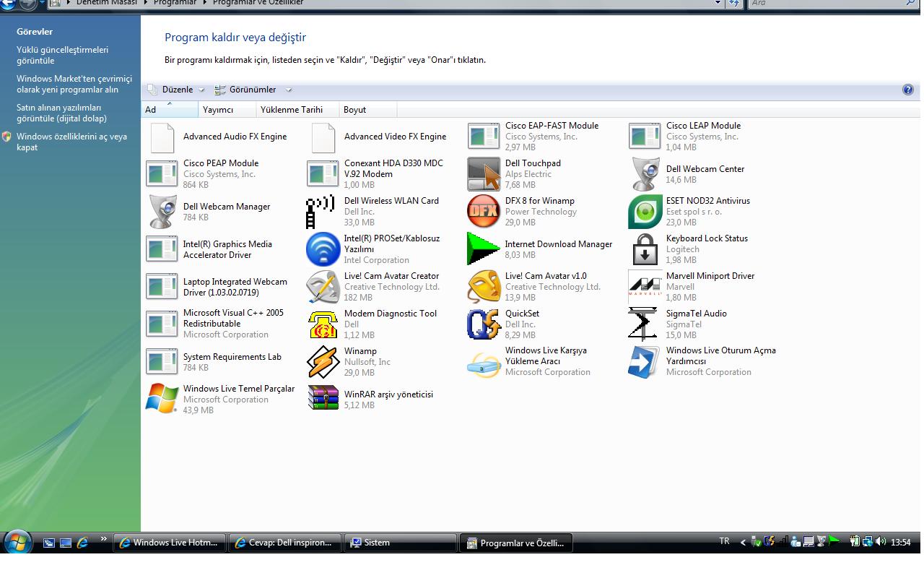Click the Advanced Audio FX Engine icon
Viewport: 924px width, 578px height.
(x=162, y=137)
